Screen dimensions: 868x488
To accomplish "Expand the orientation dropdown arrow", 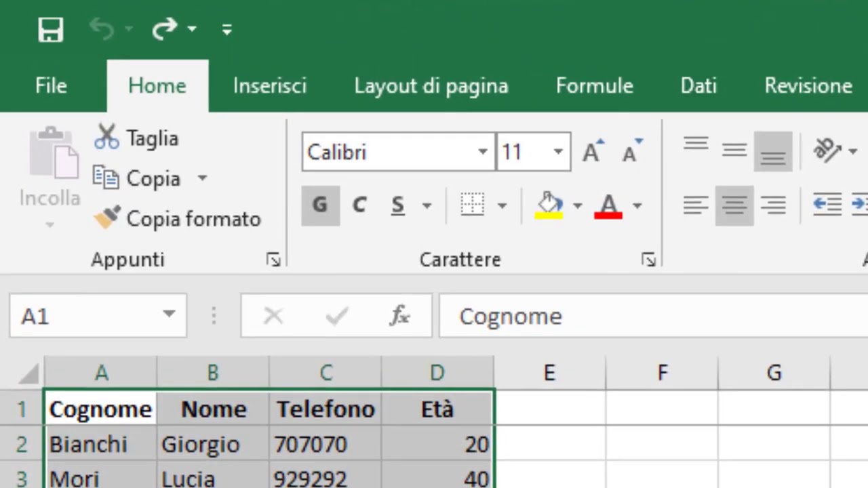I will [x=852, y=151].
